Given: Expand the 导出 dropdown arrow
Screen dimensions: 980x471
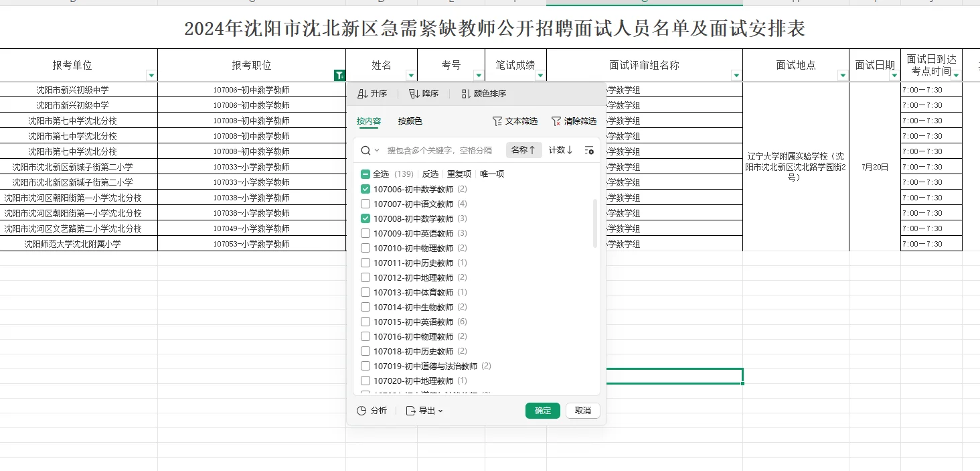Looking at the screenshot, I should tap(440, 411).
